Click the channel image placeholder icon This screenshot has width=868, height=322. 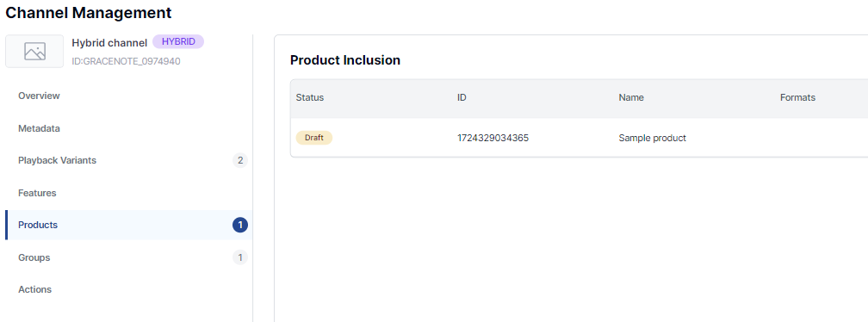point(34,52)
